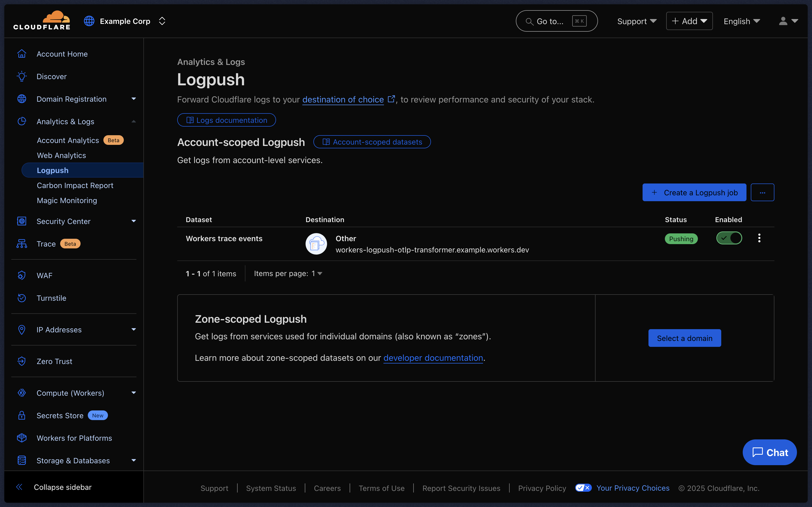This screenshot has width=812, height=507.
Task: Click the WAF shield icon
Action: [22, 276]
